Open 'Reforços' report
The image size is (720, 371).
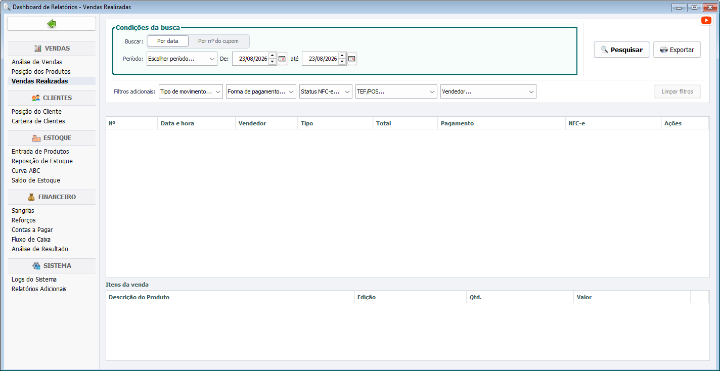(23, 220)
